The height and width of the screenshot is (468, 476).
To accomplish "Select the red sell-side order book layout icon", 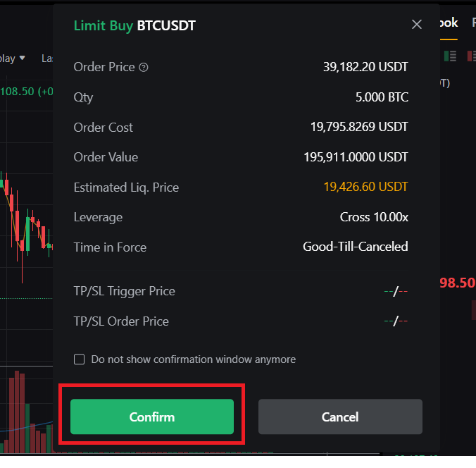I will pyautogui.click(x=472, y=56).
